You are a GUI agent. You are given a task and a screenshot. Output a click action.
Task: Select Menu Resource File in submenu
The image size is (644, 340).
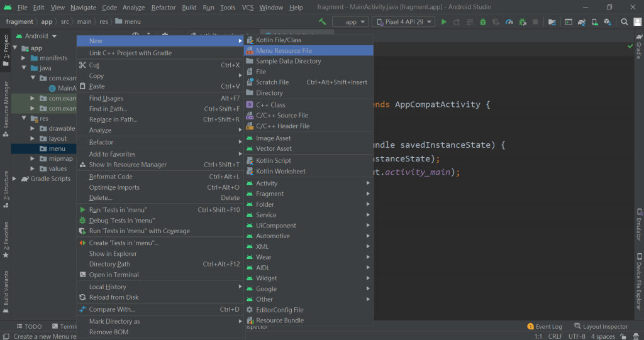click(x=308, y=50)
